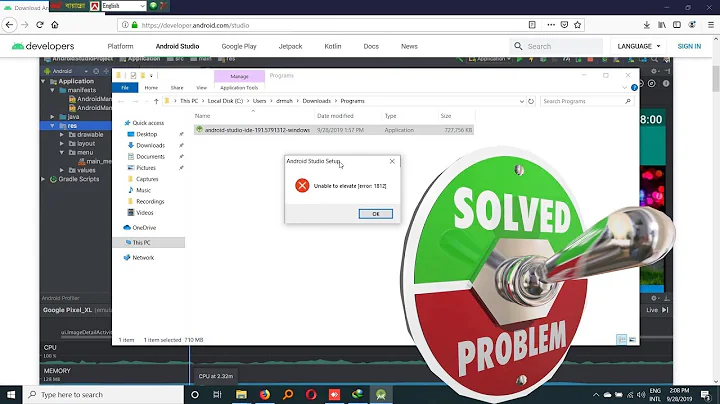Sort files by the Name column header
Viewport: 720px width, 404px height.
point(202,116)
